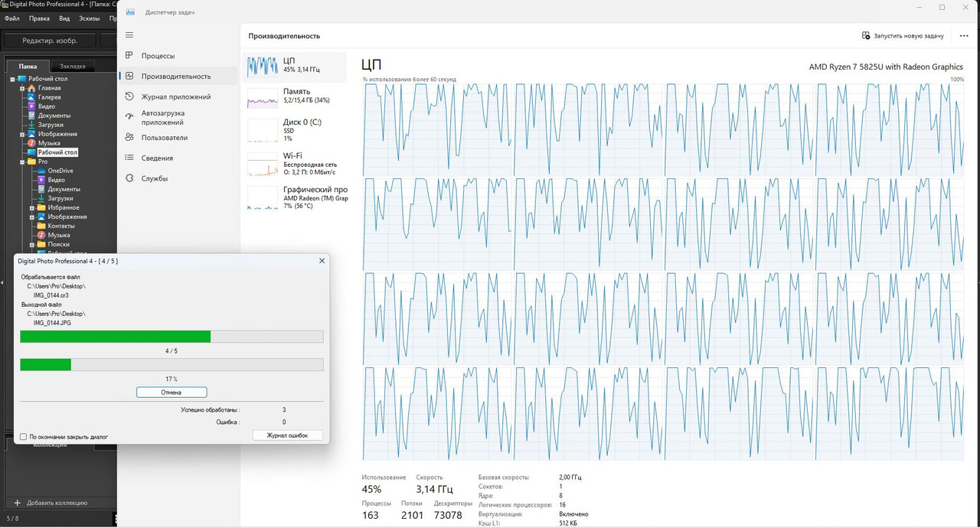The image size is (980, 528).
Task: Select the Диск 0 (C:) performance tile
Action: pyautogui.click(x=295, y=129)
